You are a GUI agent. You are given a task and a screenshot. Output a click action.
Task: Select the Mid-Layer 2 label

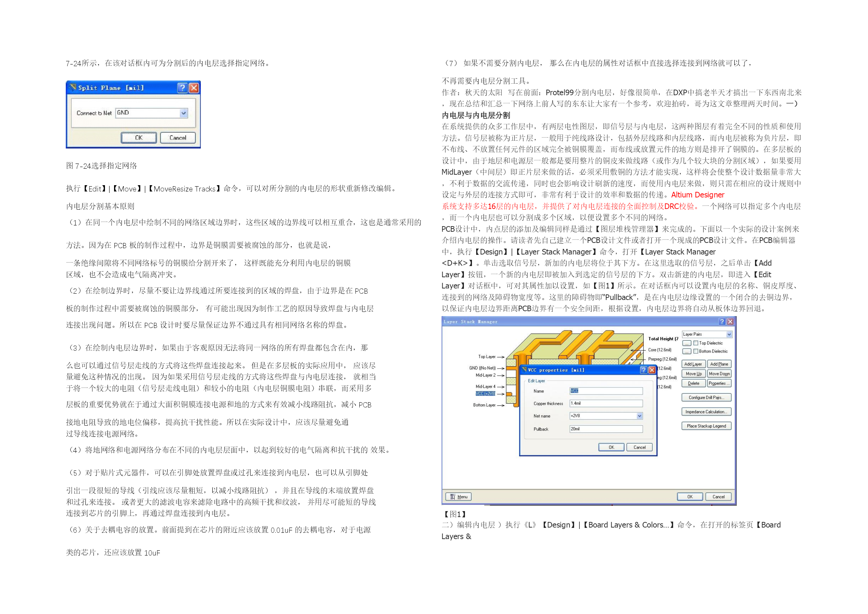point(485,375)
